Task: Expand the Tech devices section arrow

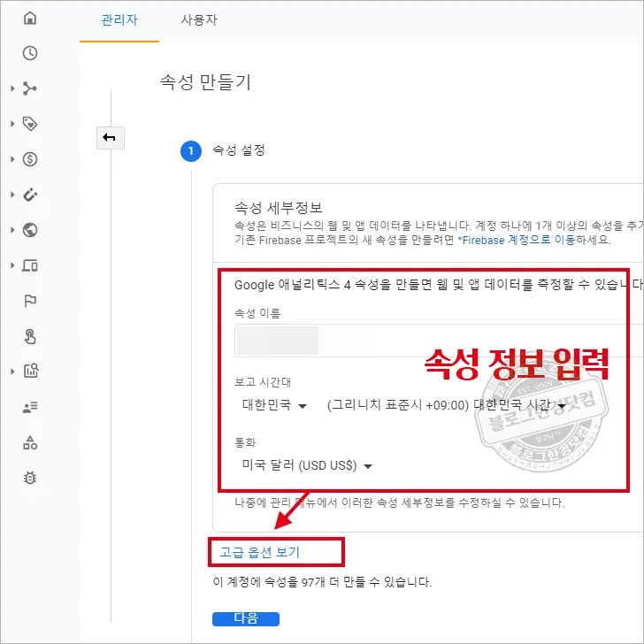Action: [12, 265]
